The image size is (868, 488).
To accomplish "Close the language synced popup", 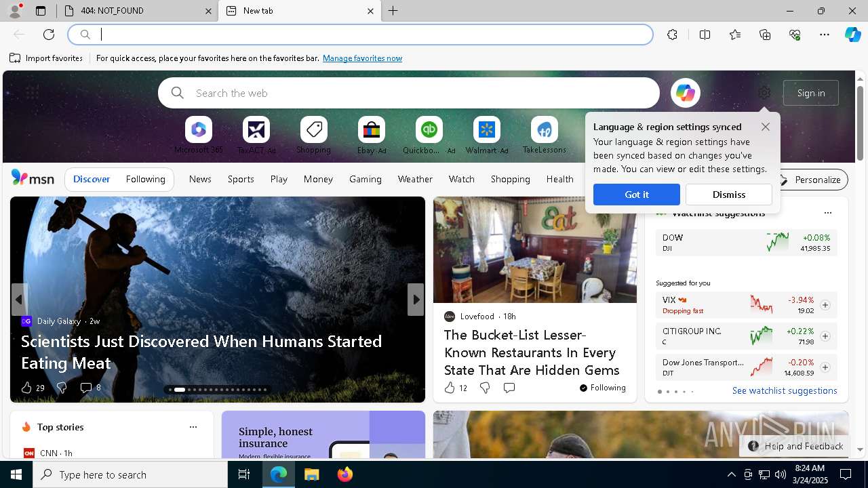I will [766, 127].
